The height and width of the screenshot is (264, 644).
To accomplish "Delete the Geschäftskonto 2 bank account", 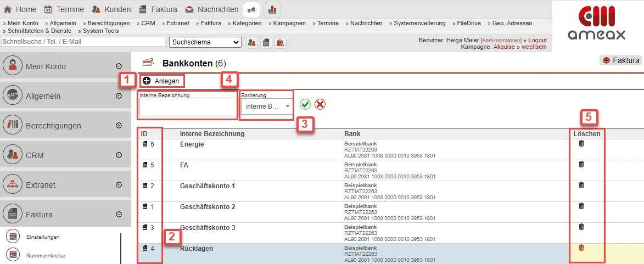I will [581, 206].
